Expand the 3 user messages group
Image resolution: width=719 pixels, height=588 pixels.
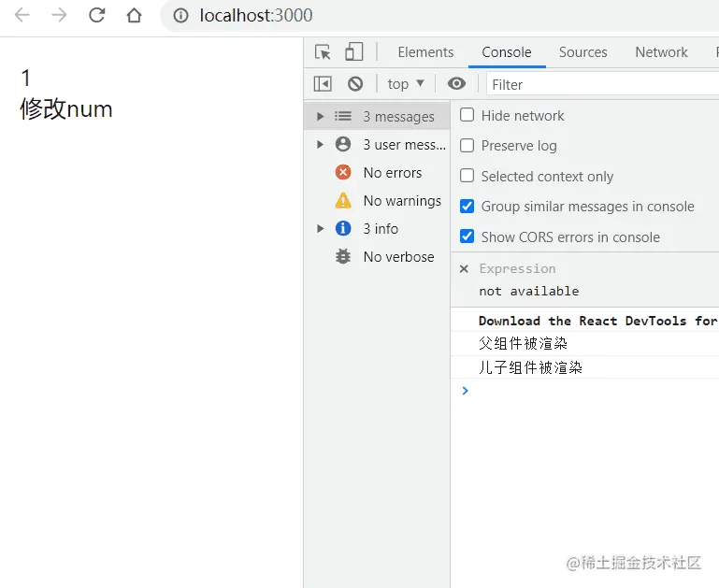pyautogui.click(x=320, y=144)
